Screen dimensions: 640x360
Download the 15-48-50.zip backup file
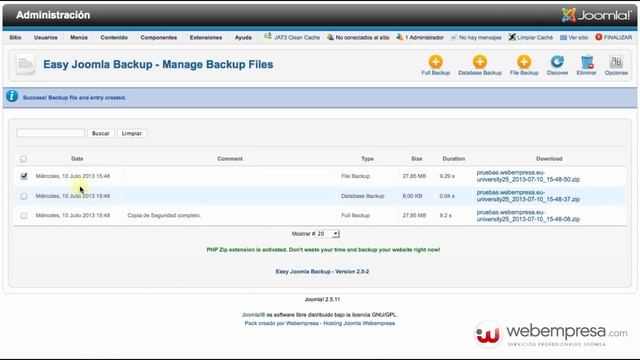coord(528,176)
